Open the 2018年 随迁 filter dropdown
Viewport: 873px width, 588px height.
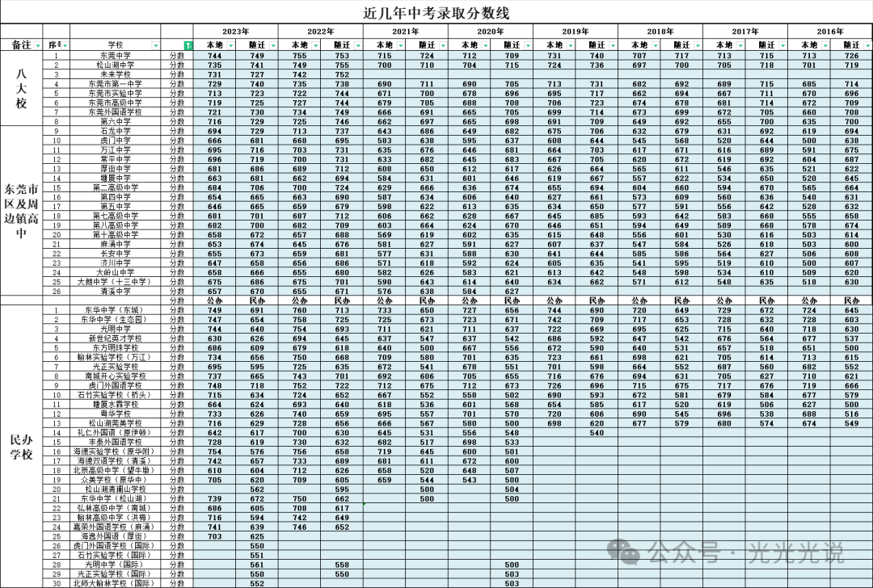pos(698,45)
